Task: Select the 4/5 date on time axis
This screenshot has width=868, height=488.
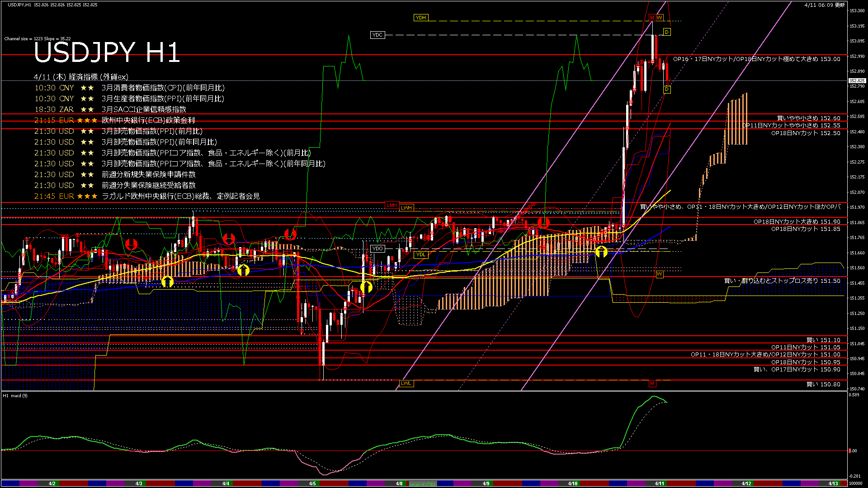Action: pyautogui.click(x=312, y=483)
